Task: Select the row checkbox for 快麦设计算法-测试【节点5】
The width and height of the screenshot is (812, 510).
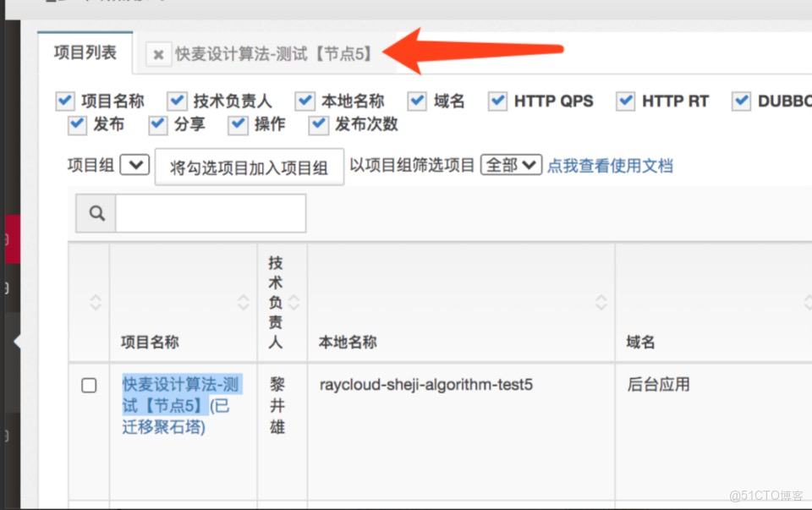Action: (89, 385)
